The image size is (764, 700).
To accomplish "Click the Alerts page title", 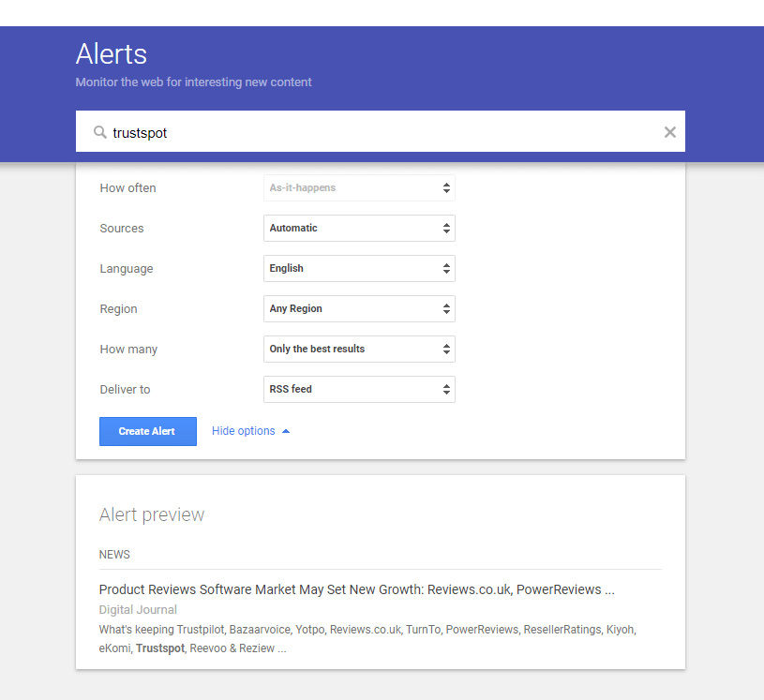I will pyautogui.click(x=112, y=53).
